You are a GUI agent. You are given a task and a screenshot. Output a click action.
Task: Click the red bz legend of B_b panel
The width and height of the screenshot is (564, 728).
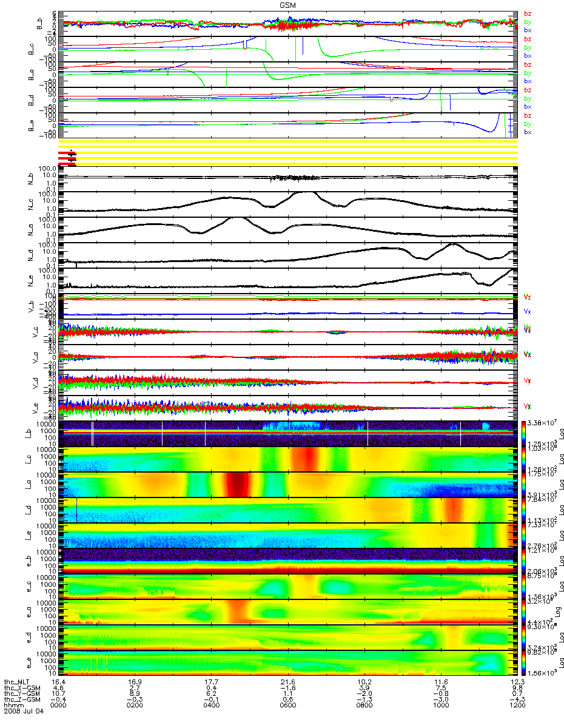527,14
